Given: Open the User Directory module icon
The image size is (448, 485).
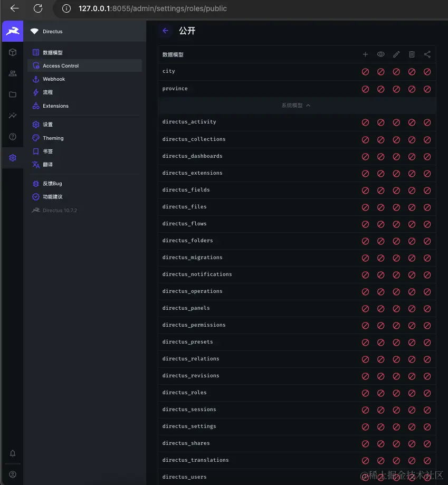Looking at the screenshot, I should (13, 73).
